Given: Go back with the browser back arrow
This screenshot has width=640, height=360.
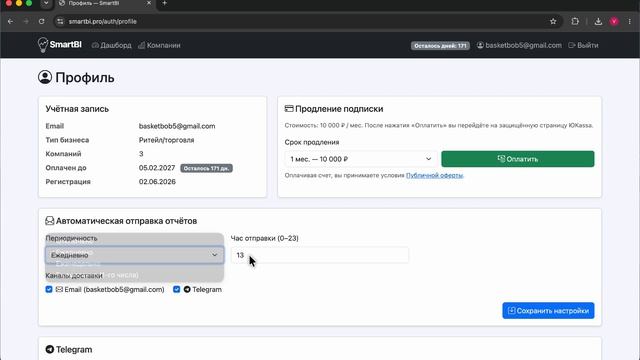Looking at the screenshot, I should coord(10,21).
